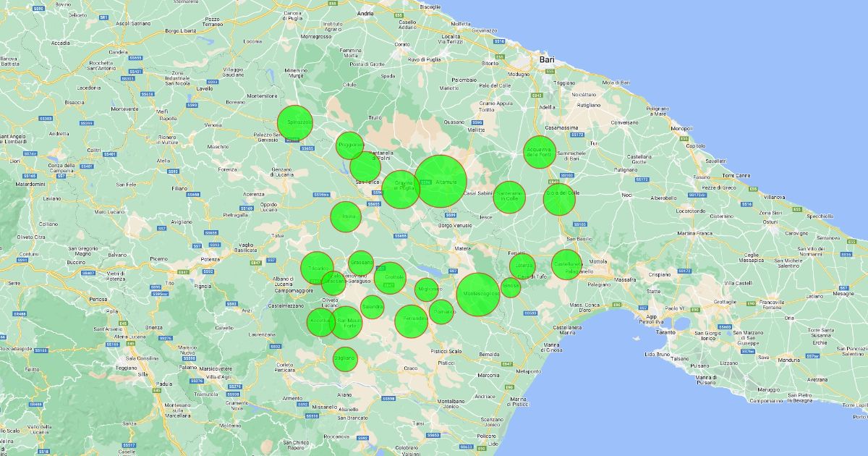Click the Craco town label

[x=411, y=368]
